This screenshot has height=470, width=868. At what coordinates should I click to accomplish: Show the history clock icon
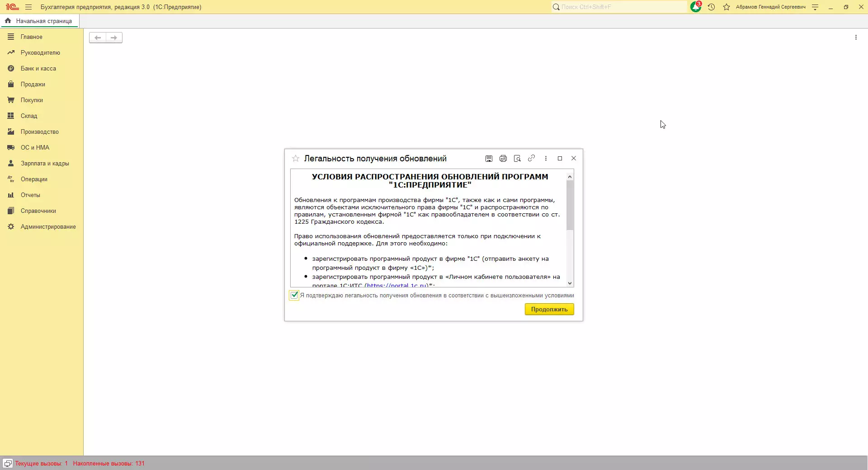pos(711,7)
